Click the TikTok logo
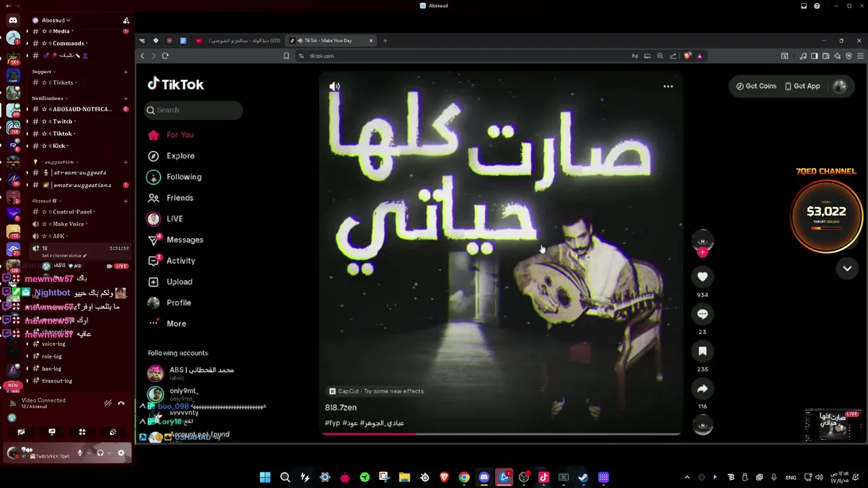The image size is (868, 488). coord(176,84)
